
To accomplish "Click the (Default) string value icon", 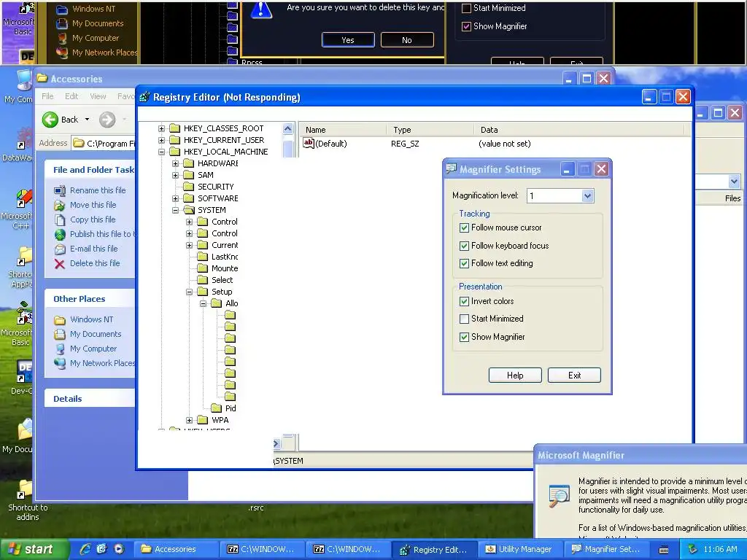I will pos(309,143).
